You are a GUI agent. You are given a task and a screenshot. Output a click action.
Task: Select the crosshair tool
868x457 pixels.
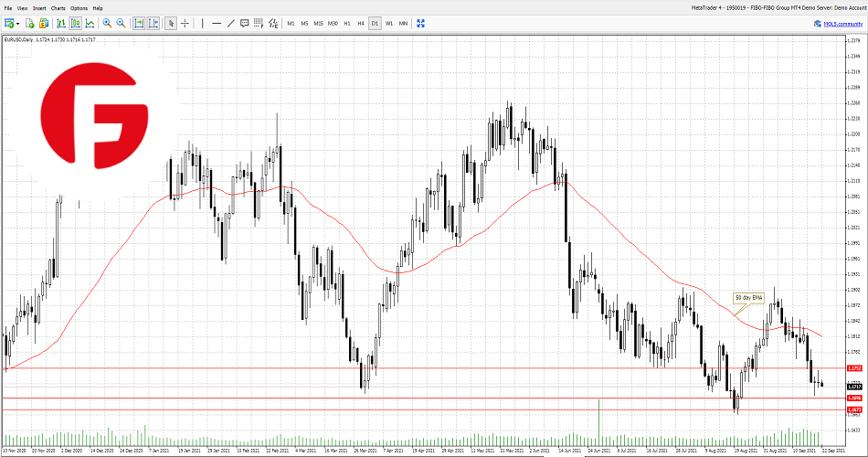tap(185, 23)
